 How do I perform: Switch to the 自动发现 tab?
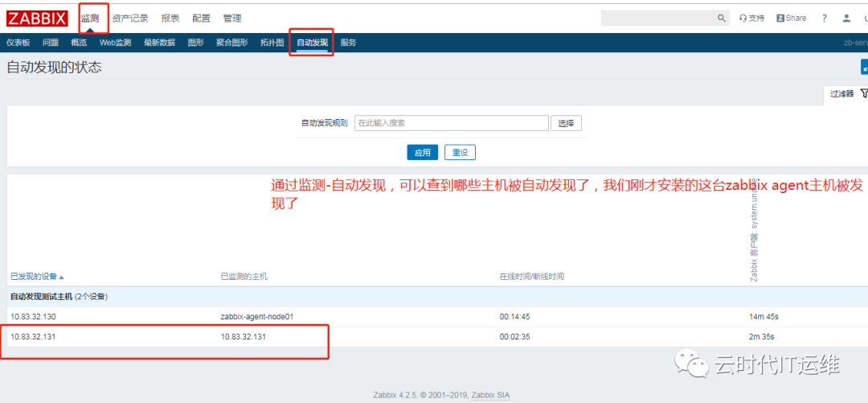click(312, 43)
